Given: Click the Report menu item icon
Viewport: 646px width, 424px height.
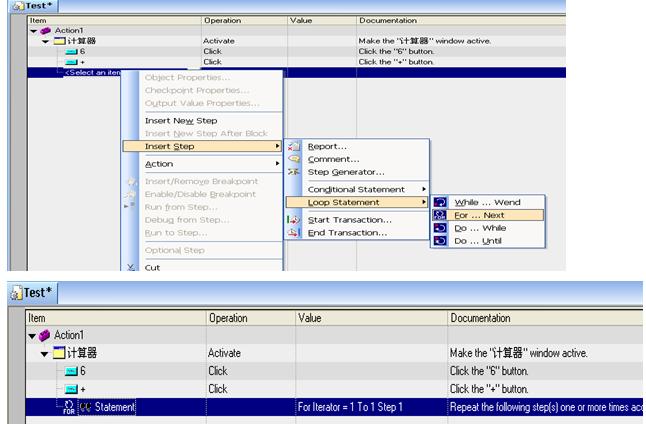Looking at the screenshot, I should (294, 146).
